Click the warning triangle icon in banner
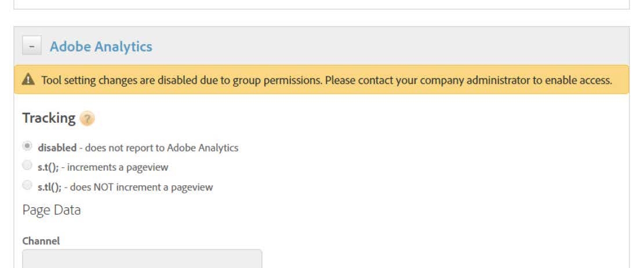The height and width of the screenshot is (268, 644). point(28,80)
